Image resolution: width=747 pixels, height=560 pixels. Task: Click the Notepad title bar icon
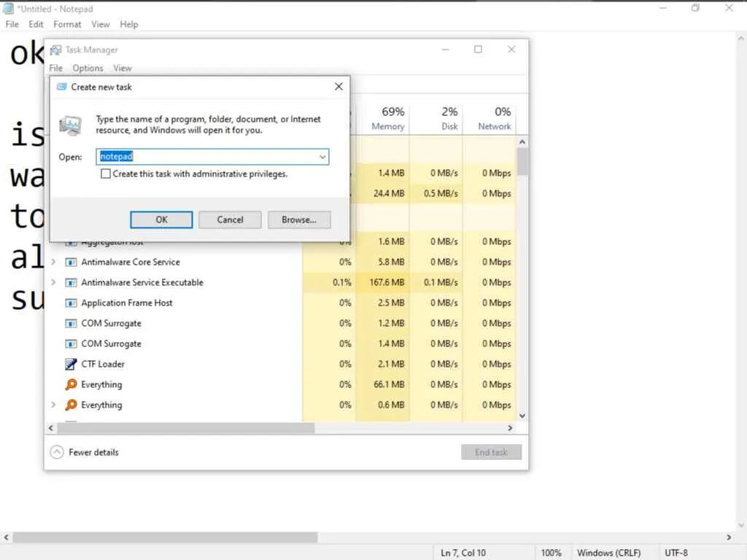click(x=8, y=9)
